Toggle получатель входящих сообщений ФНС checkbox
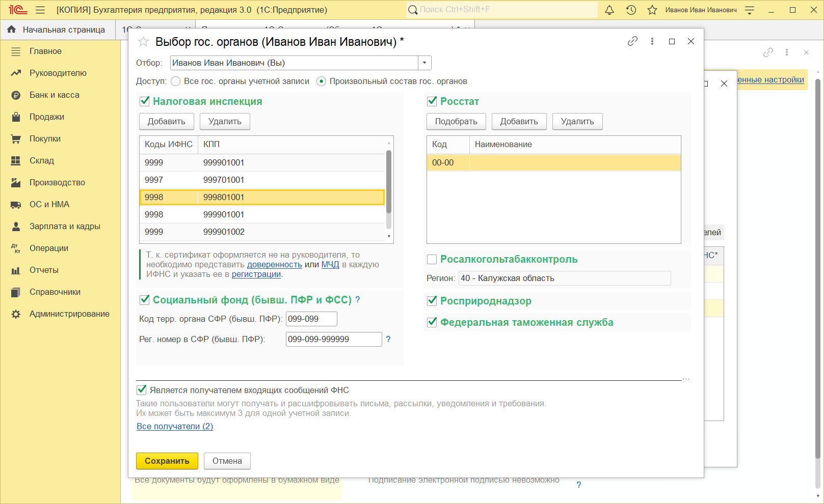Screen dimensions: 824x504 click(x=142, y=390)
